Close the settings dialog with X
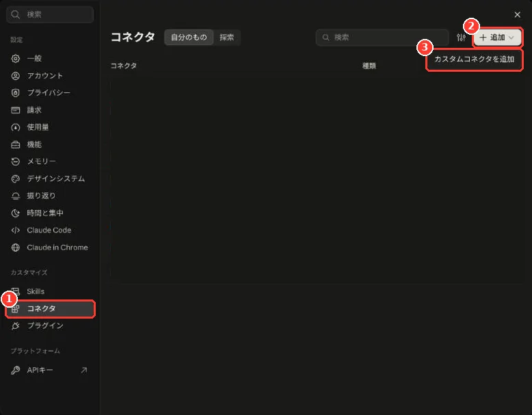 (x=518, y=14)
